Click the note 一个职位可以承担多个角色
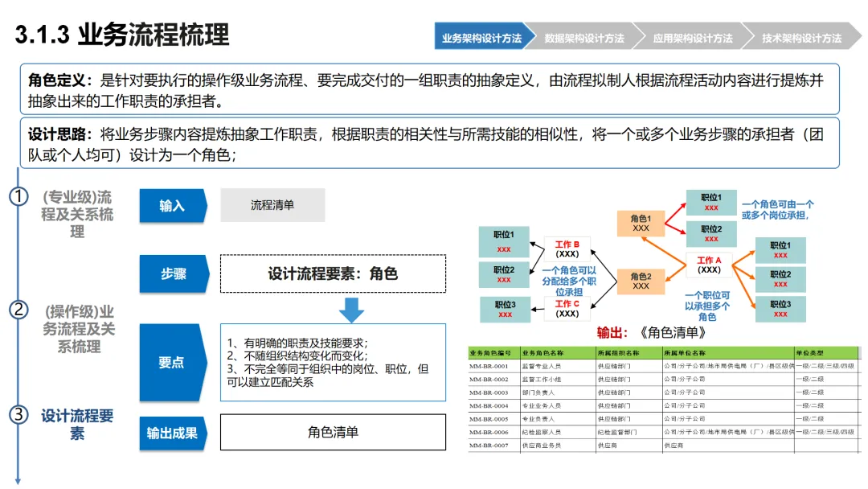 click(707, 306)
